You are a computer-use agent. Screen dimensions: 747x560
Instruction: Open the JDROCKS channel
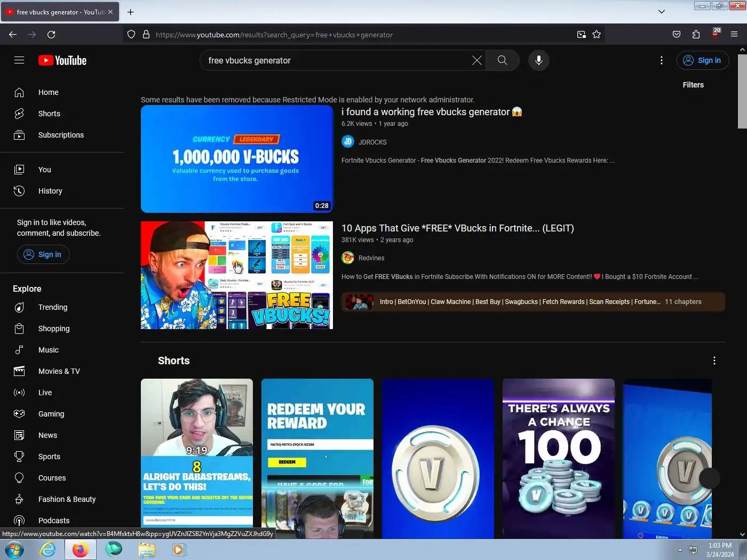click(372, 142)
